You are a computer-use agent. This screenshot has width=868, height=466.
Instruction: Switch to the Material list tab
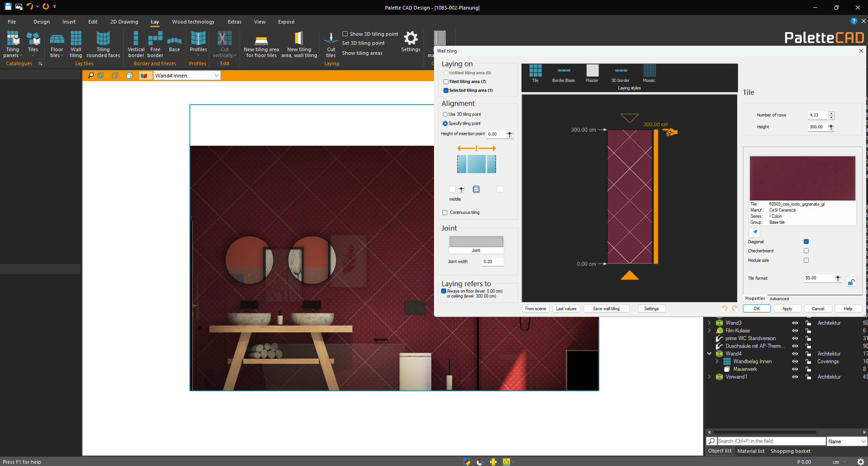tap(751, 451)
